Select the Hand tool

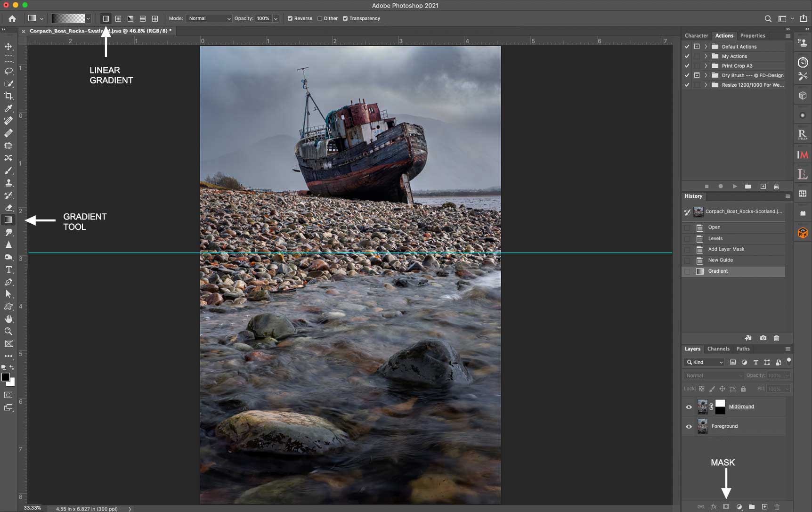[x=8, y=319]
